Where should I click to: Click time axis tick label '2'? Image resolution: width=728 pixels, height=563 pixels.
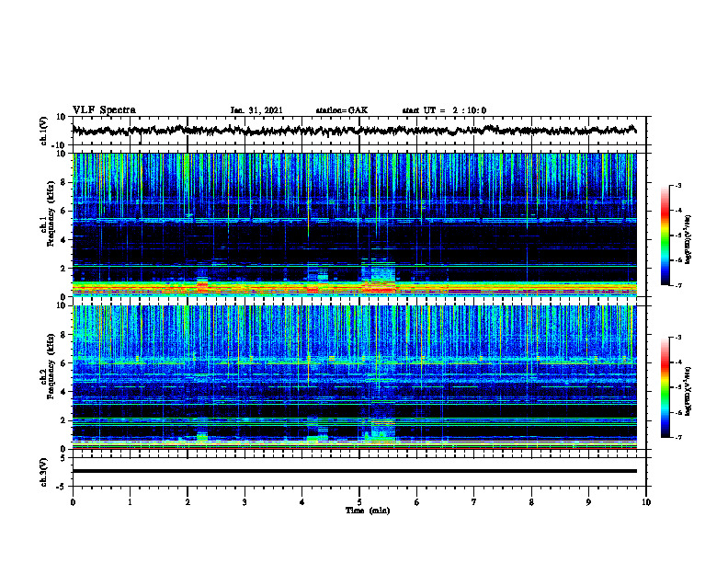click(x=188, y=502)
